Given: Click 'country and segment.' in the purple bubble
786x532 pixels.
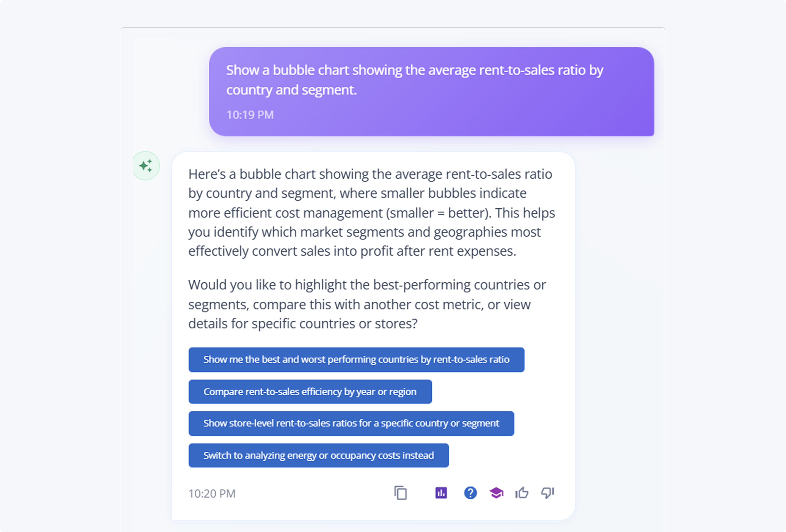Looking at the screenshot, I should click(291, 90).
